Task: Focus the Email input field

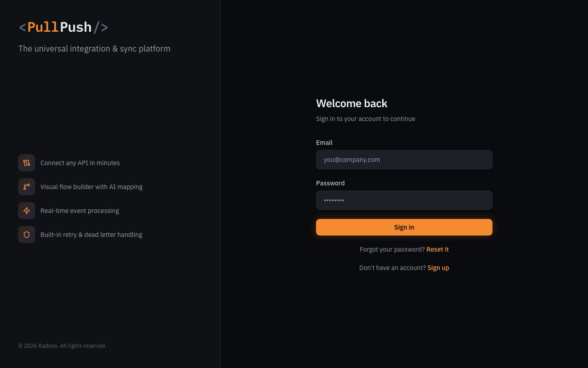Action: coord(404,160)
